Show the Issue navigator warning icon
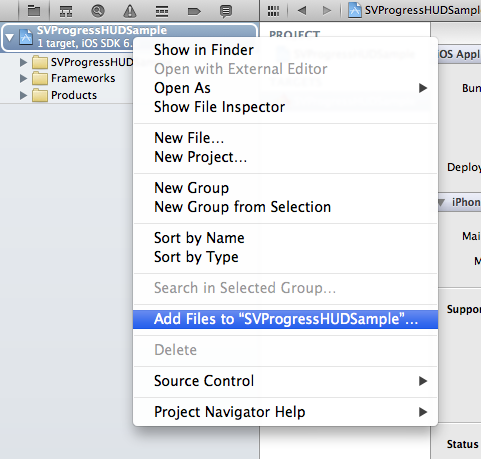 pyautogui.click(x=130, y=11)
